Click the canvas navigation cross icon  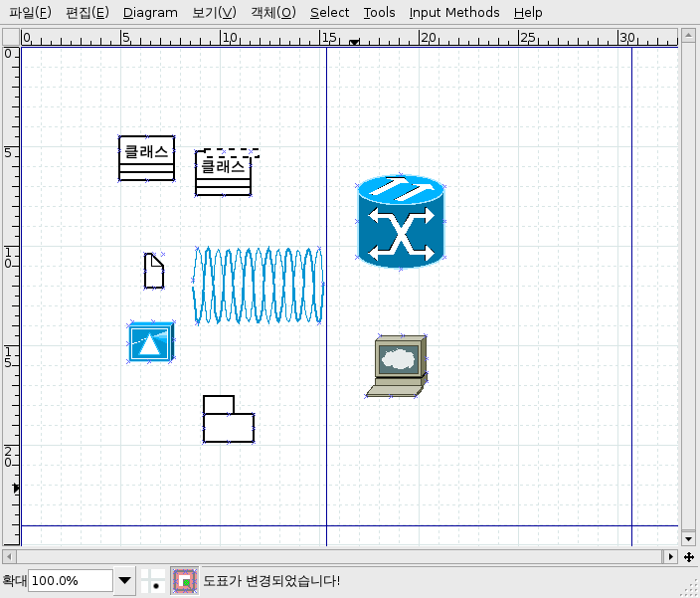tap(688, 557)
